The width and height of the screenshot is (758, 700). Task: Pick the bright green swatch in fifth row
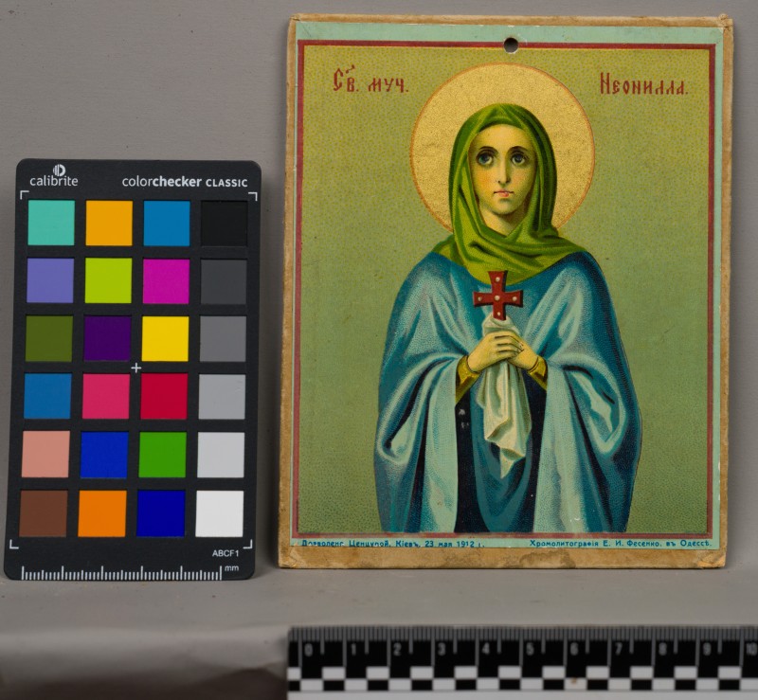(163, 455)
